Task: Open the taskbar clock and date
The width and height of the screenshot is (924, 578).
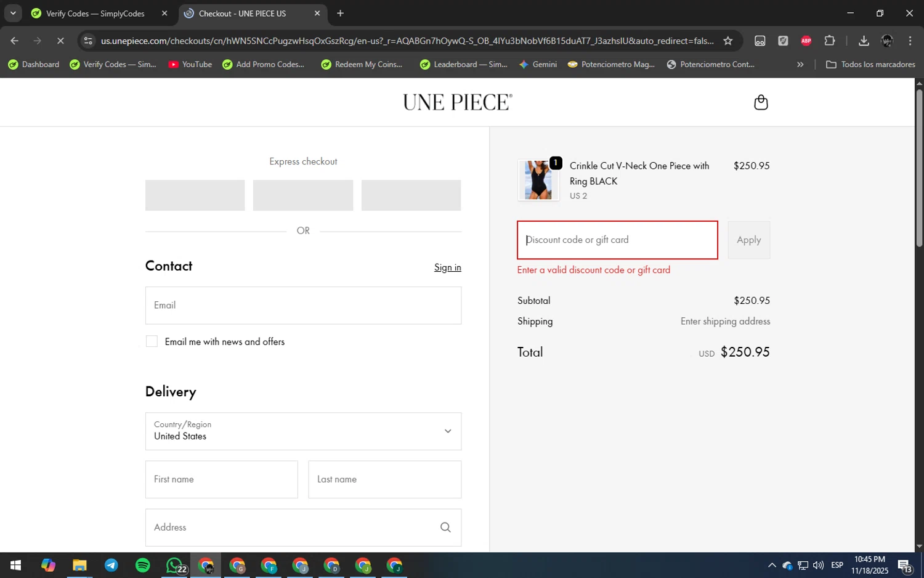Action: (870, 565)
